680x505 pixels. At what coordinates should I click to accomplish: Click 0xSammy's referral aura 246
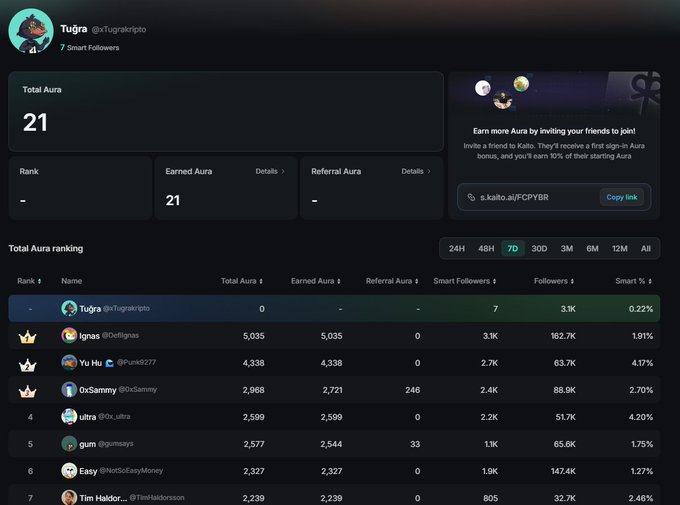[x=413, y=390]
